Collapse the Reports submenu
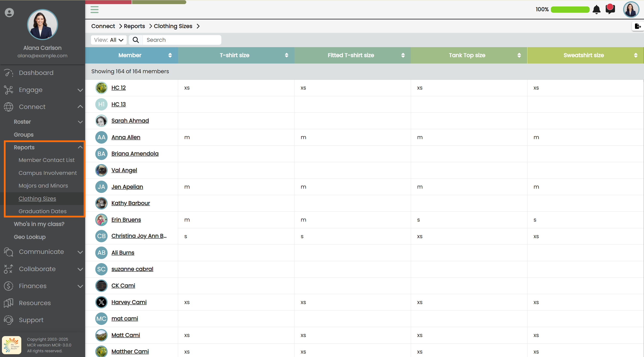The height and width of the screenshot is (357, 644). [80, 147]
